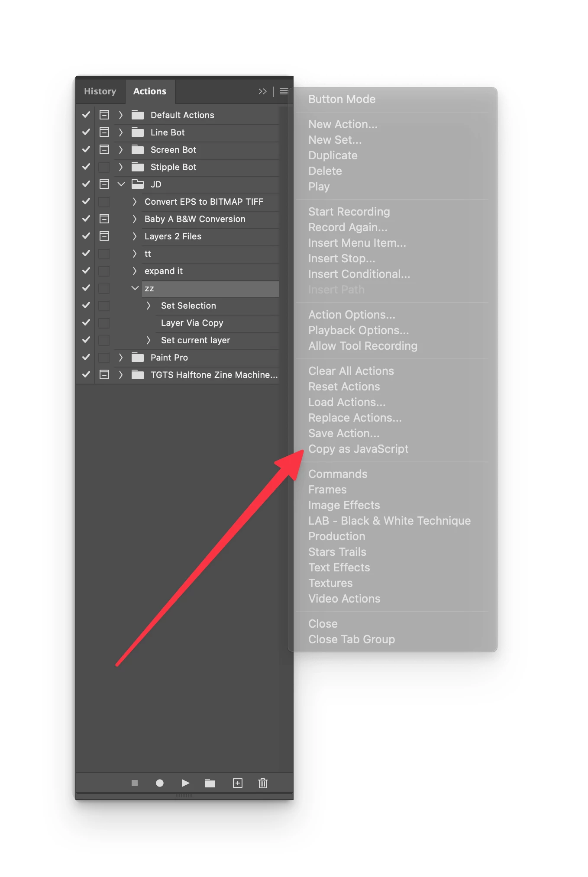Toggle dialog box for Stipple Bot
Screen dimensions: 588x877
[x=104, y=167]
